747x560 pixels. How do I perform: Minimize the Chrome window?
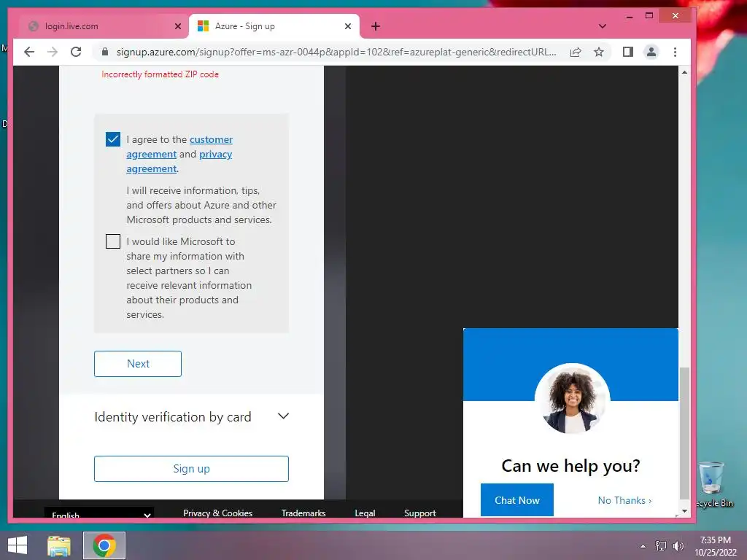[630, 16]
